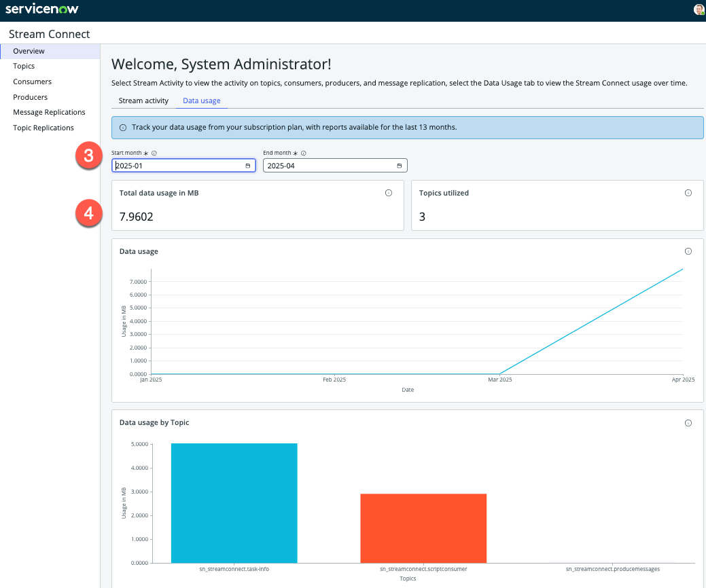
Task: Open Message Replications page
Action: pyautogui.click(x=50, y=113)
